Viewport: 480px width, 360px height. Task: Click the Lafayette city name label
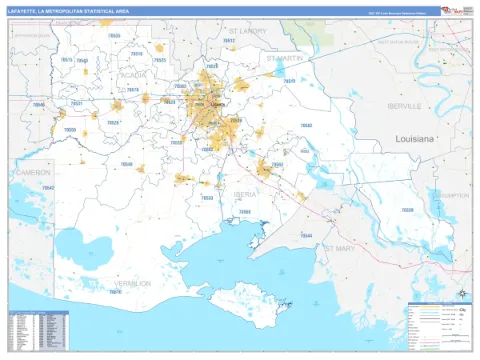(218, 104)
